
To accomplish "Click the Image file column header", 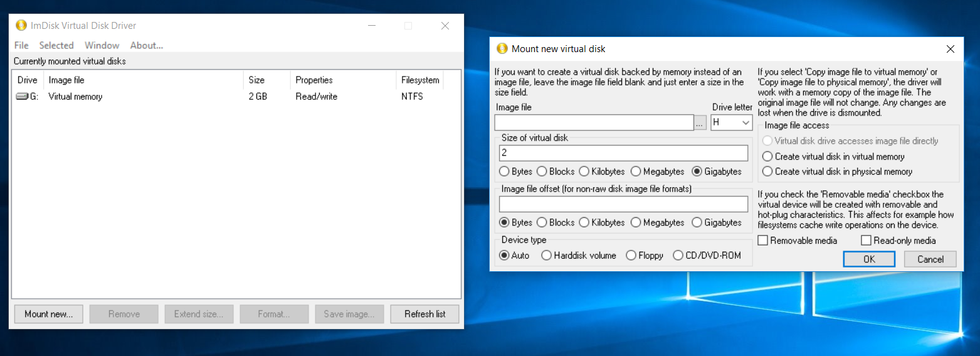I will coord(143,80).
